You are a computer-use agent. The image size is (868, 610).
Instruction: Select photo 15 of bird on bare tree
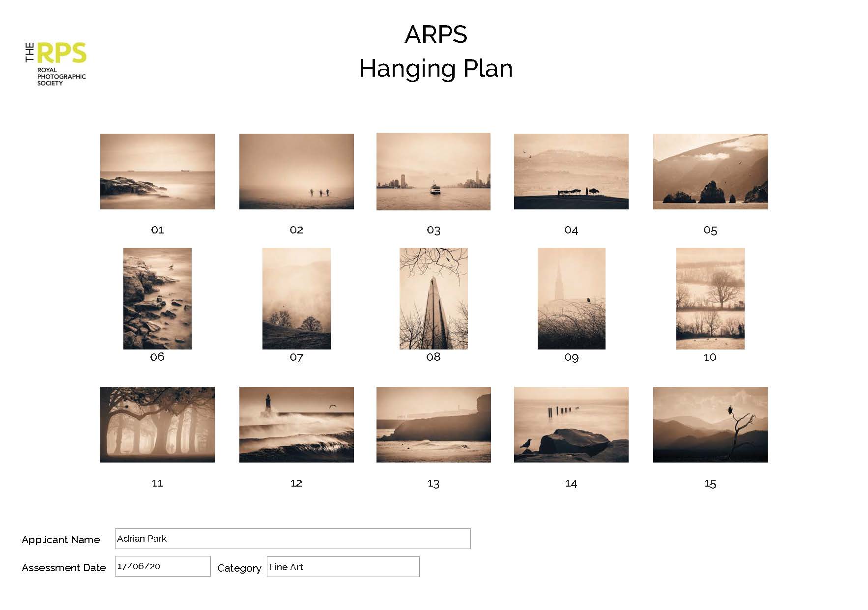pos(710,424)
